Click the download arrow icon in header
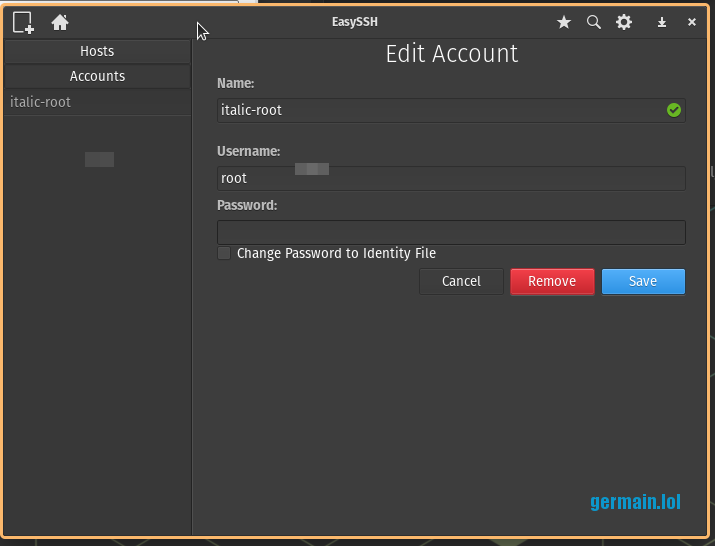 [662, 22]
